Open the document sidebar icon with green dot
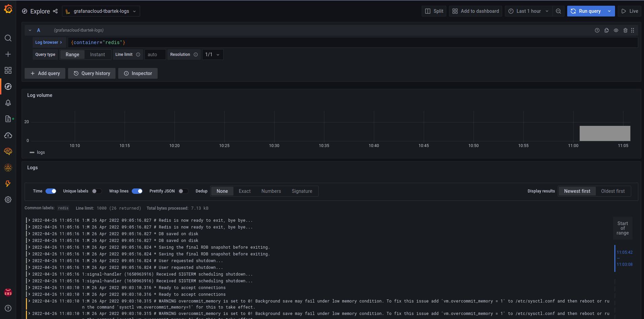Screen dimensions: 644x319 [8, 119]
